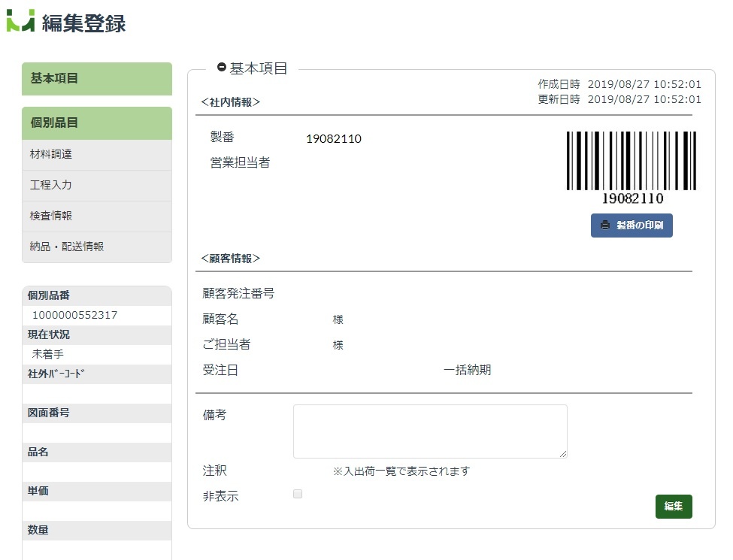
Task: Click the empty 図面番号 field in sidebar
Action: click(97, 433)
